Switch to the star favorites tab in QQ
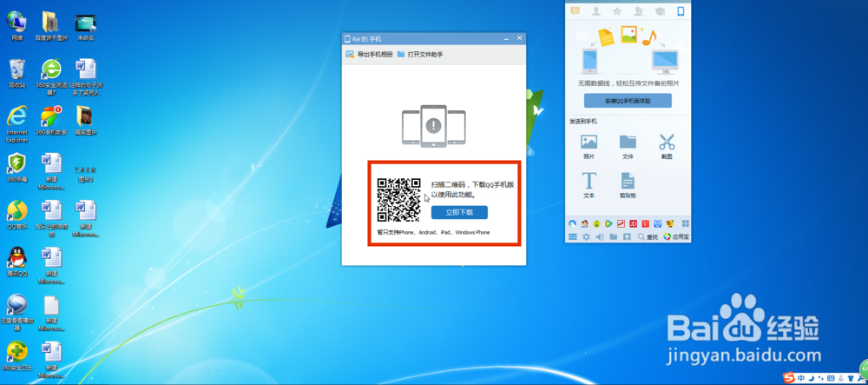Viewport: 868px width, 385px height. [616, 11]
